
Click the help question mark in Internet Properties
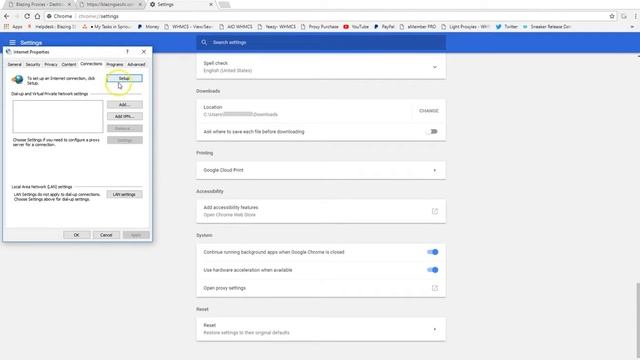tap(127, 52)
